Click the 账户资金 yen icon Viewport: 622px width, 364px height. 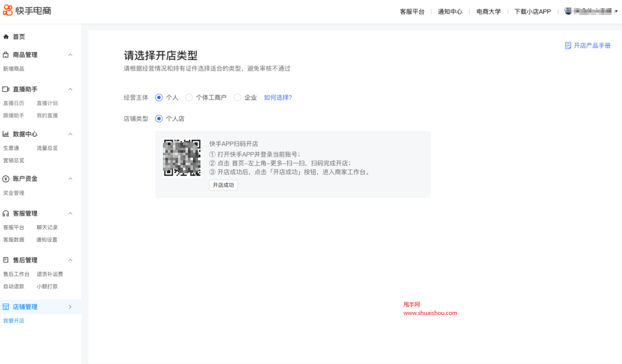point(6,179)
